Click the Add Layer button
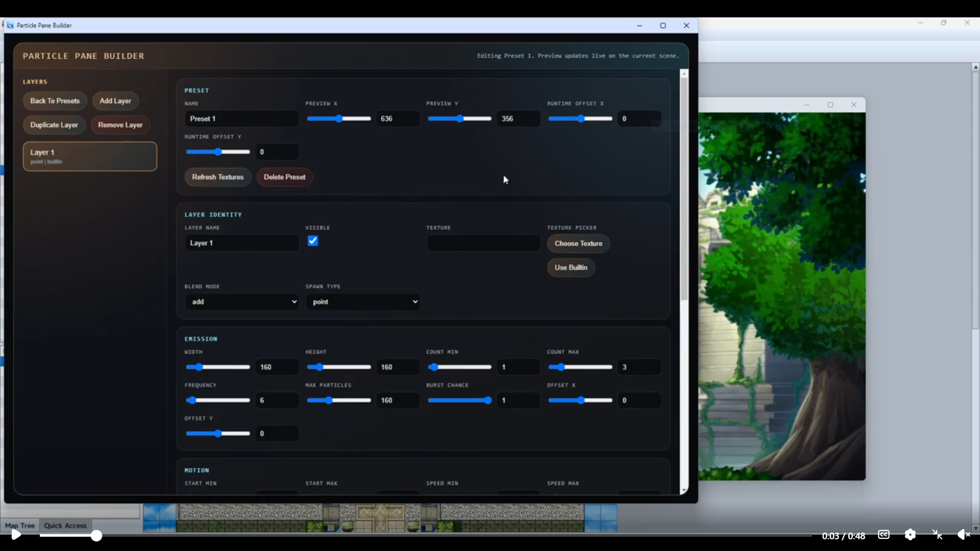Viewport: 980px width, 551px height. click(x=115, y=101)
